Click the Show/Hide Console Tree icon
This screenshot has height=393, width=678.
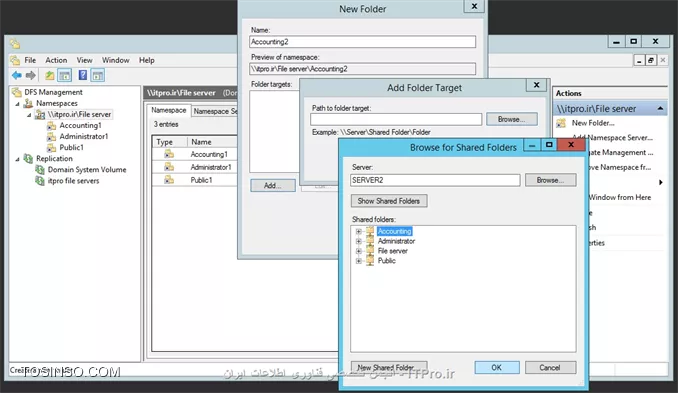[65, 76]
